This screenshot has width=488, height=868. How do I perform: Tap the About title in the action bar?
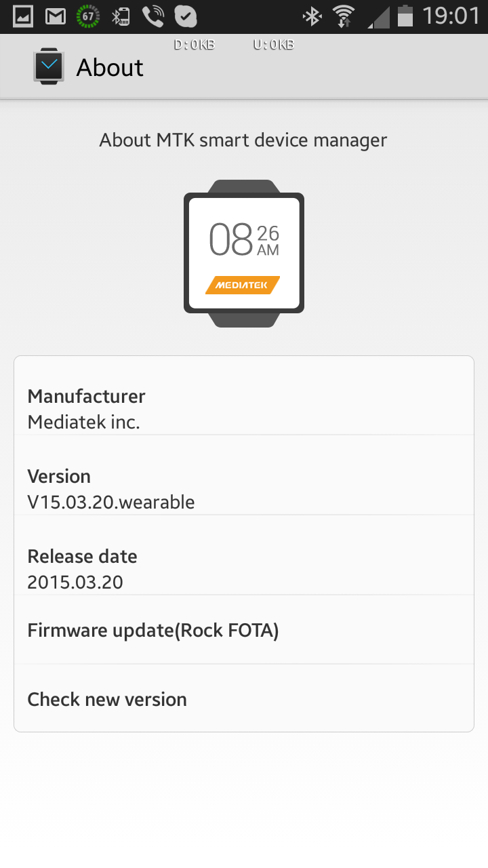(110, 68)
